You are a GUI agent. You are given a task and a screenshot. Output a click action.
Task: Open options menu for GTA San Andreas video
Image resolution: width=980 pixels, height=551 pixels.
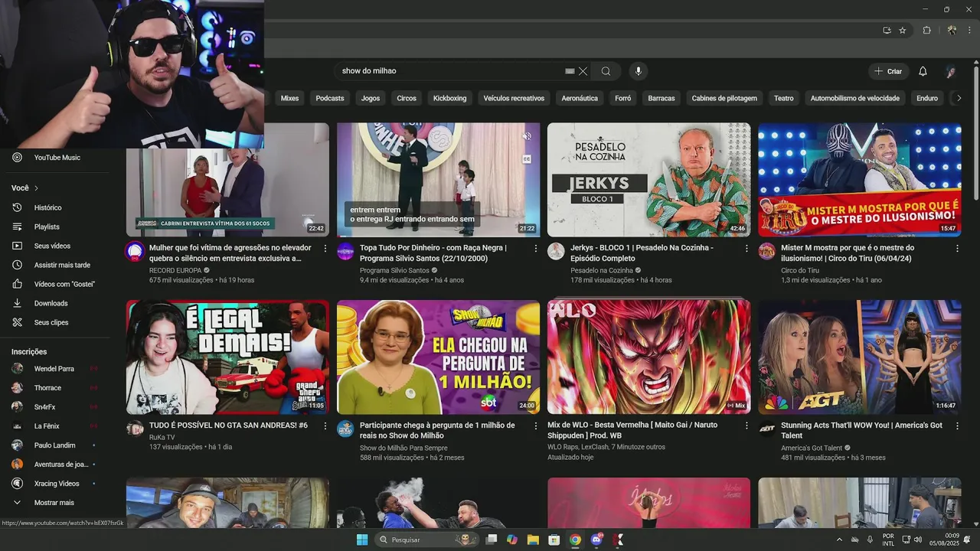[x=325, y=425]
